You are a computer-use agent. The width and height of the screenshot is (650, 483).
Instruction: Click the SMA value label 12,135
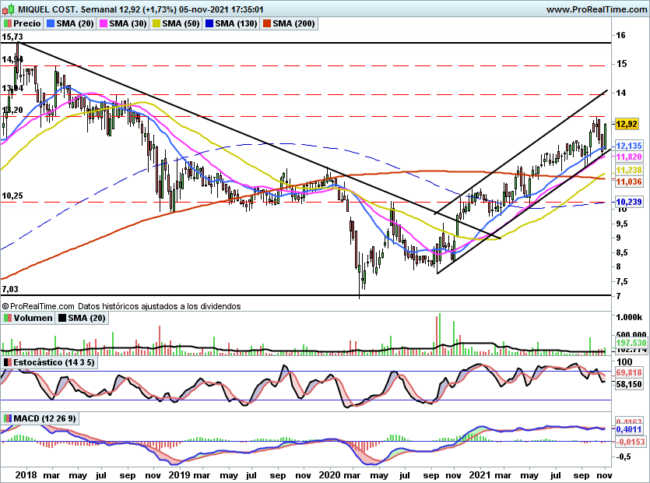click(x=629, y=146)
